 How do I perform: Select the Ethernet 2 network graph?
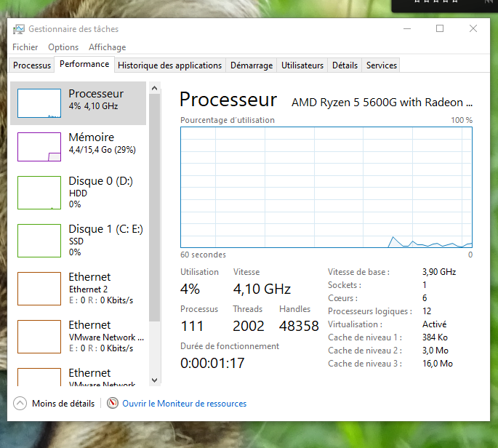coord(39,289)
